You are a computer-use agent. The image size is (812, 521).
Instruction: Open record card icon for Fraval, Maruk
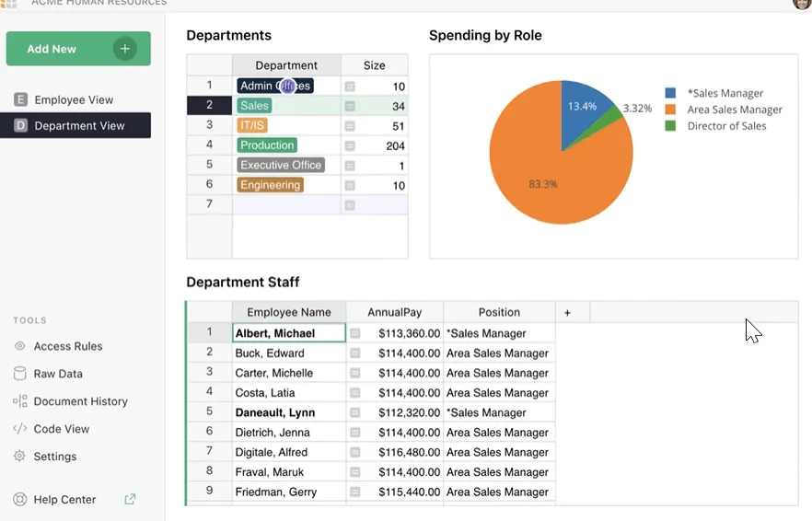coord(354,472)
